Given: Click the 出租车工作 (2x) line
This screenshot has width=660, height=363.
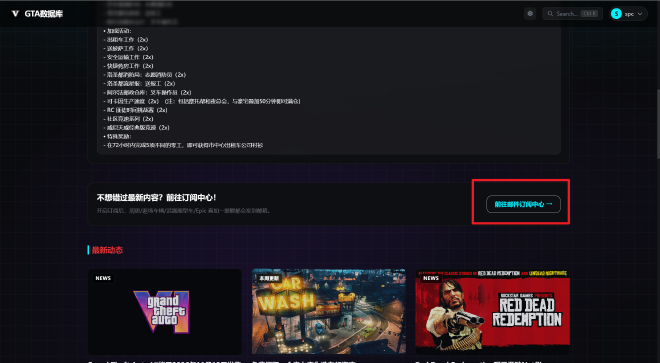Looking at the screenshot, I should [x=125, y=40].
